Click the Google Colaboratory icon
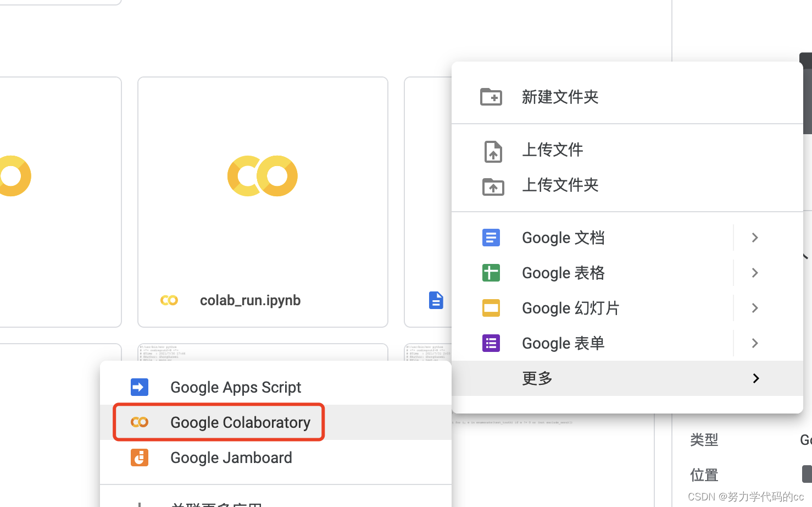812x507 pixels. coord(139,422)
